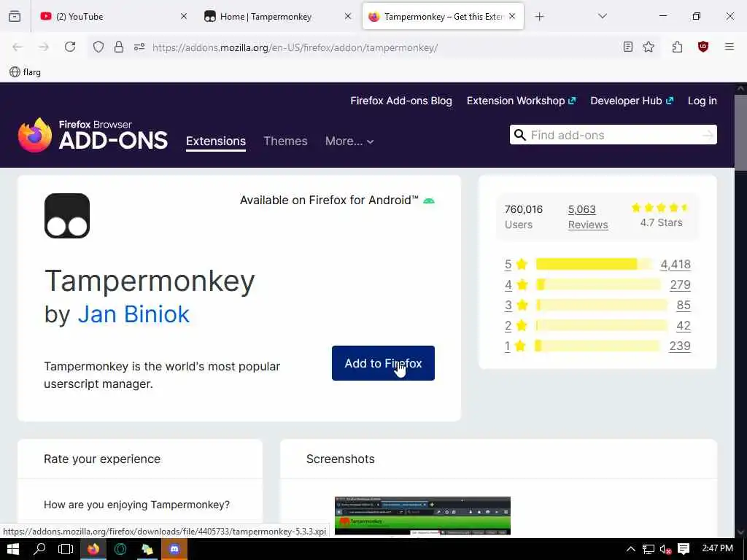
Task: Open the Firefox hamburger menu
Action: (x=729, y=47)
